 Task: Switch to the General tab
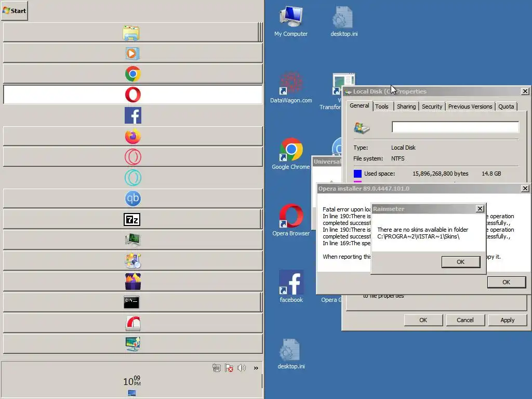(360, 105)
